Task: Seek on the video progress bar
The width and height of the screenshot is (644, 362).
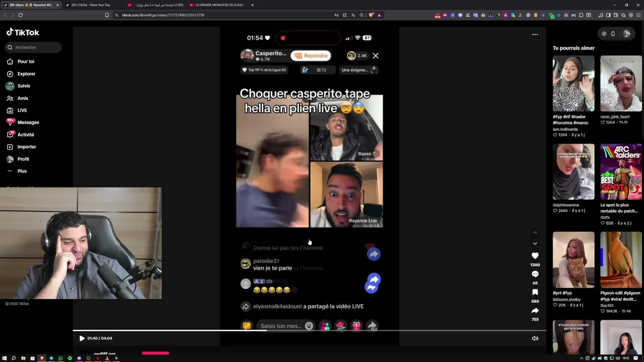Action: pyautogui.click(x=309, y=331)
